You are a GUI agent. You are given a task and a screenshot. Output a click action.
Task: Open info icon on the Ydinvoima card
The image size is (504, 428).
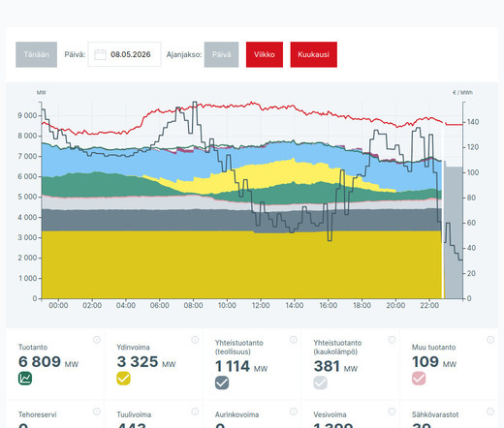(x=195, y=340)
